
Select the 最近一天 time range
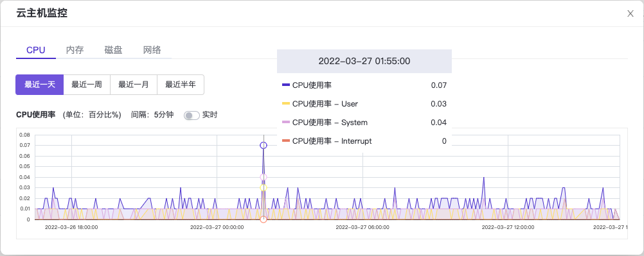pyautogui.click(x=39, y=85)
